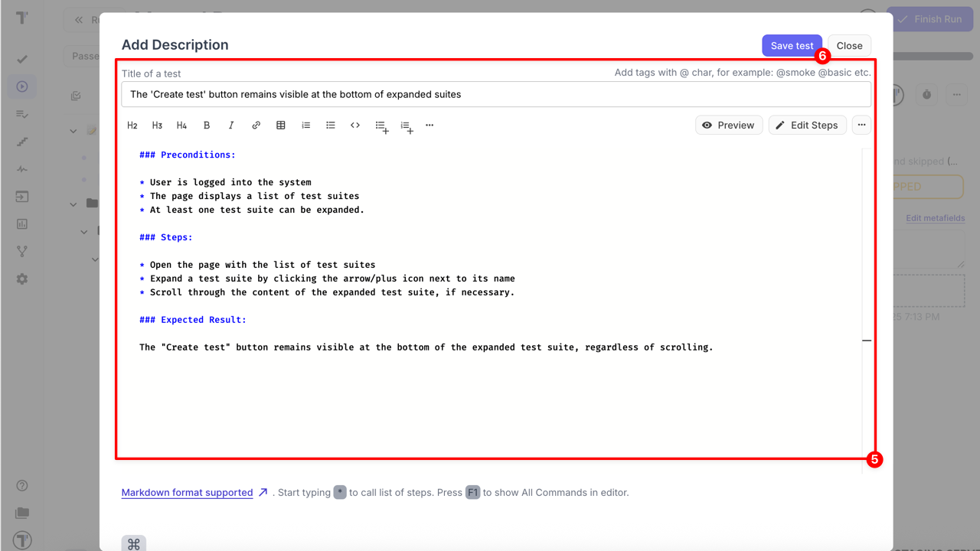980x551 pixels.
Task: Click the Edit Steps button
Action: (x=807, y=125)
